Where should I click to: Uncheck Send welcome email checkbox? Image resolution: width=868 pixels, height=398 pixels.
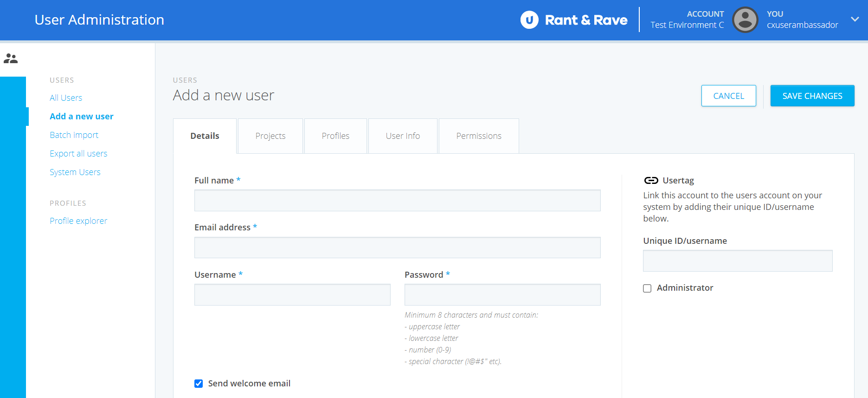199,384
